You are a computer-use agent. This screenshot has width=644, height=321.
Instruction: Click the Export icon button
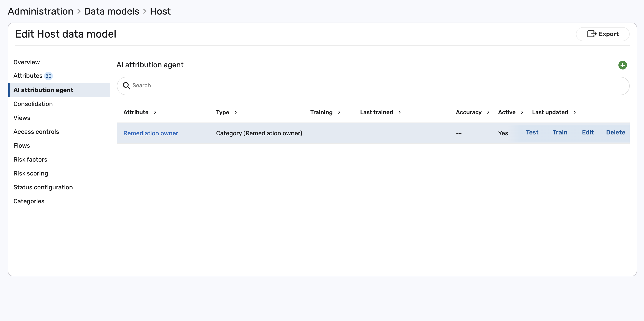coord(603,34)
